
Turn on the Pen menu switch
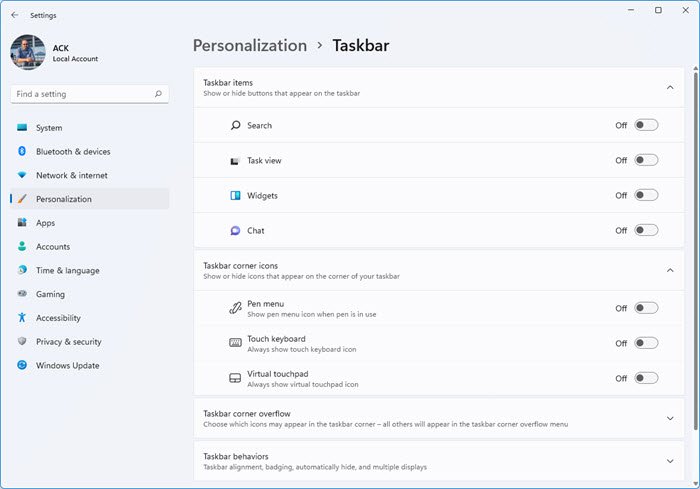(x=646, y=308)
